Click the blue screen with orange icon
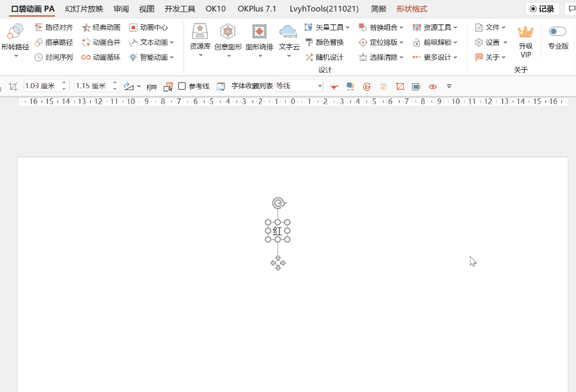 click(416, 87)
